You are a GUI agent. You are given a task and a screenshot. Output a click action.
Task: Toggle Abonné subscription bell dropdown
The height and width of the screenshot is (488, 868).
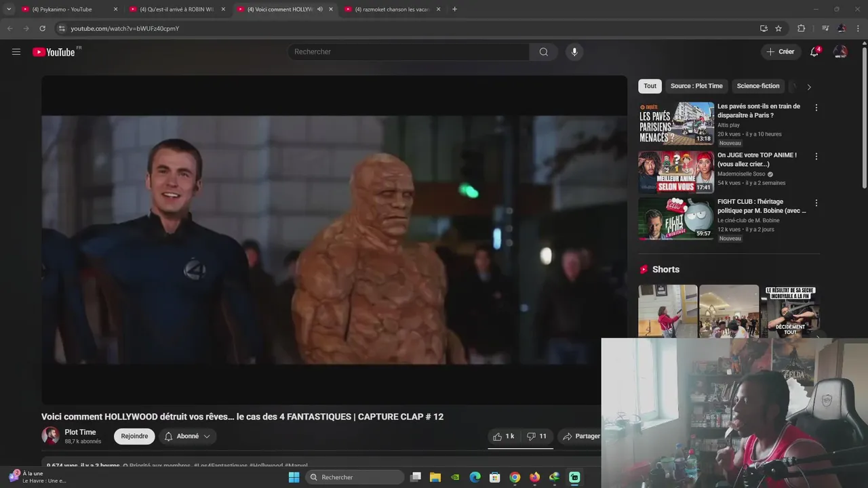click(188, 436)
